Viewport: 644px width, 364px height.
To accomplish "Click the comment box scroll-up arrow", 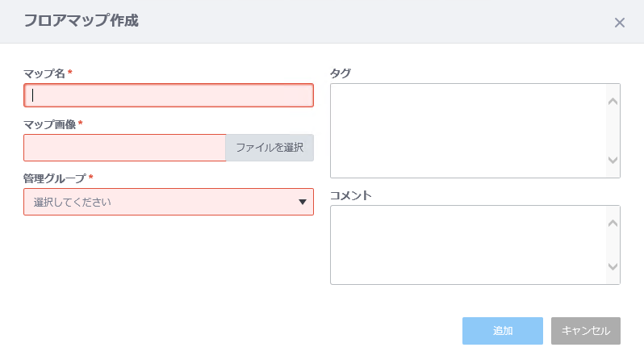I will click(x=613, y=223).
